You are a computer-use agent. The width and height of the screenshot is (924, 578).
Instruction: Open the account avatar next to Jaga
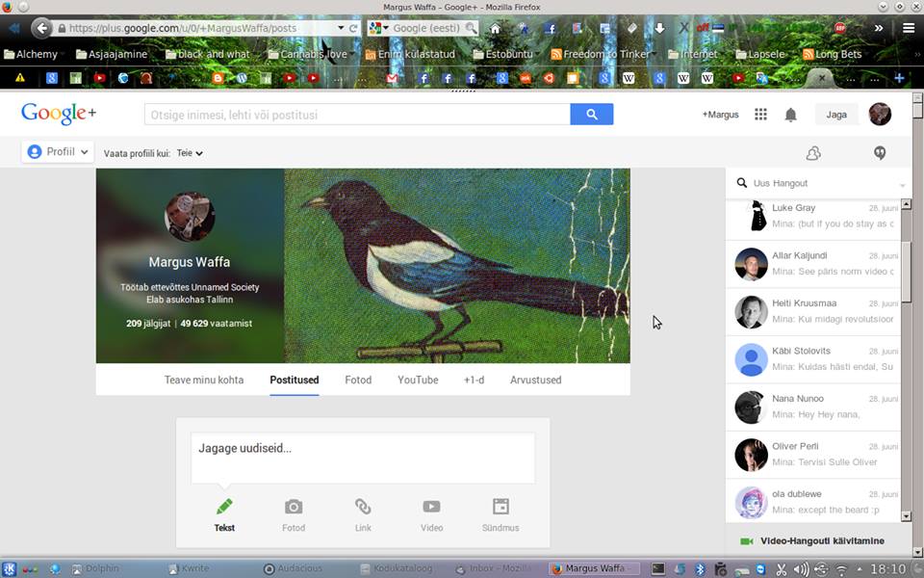coord(880,115)
